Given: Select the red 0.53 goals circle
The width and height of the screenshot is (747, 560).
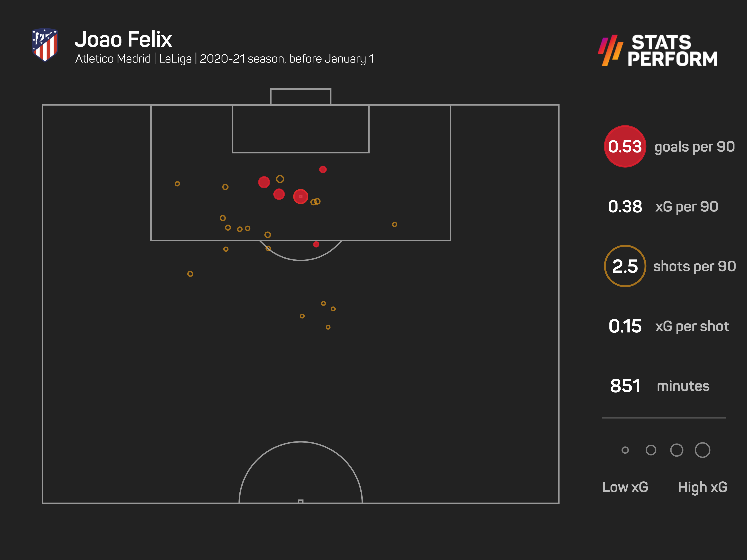Looking at the screenshot, I should [x=625, y=147].
